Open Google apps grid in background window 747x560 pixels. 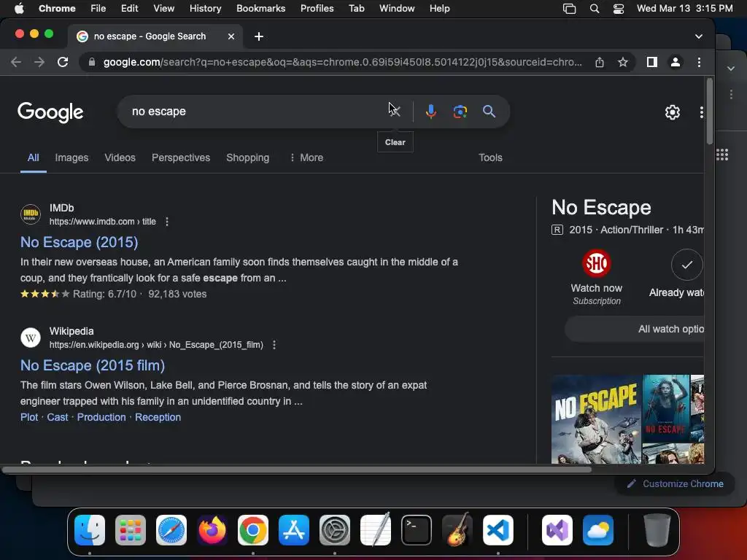722,155
